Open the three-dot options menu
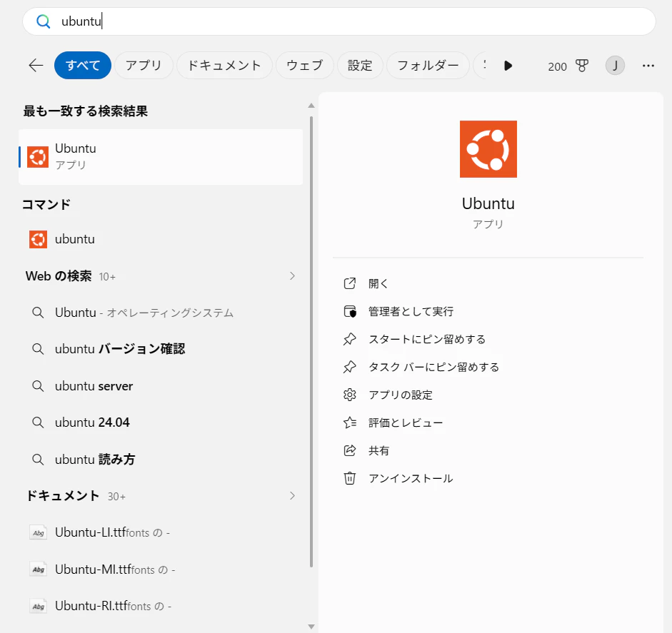 click(648, 66)
